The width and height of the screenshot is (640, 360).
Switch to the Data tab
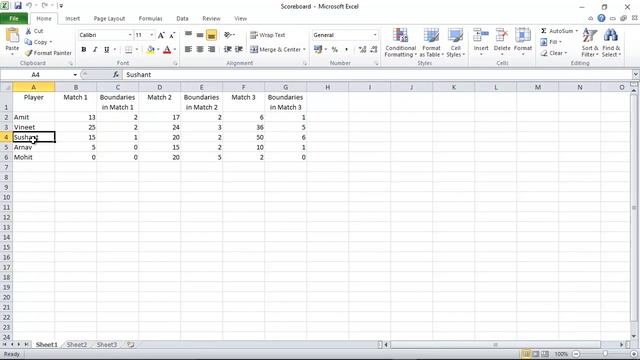[x=182, y=18]
